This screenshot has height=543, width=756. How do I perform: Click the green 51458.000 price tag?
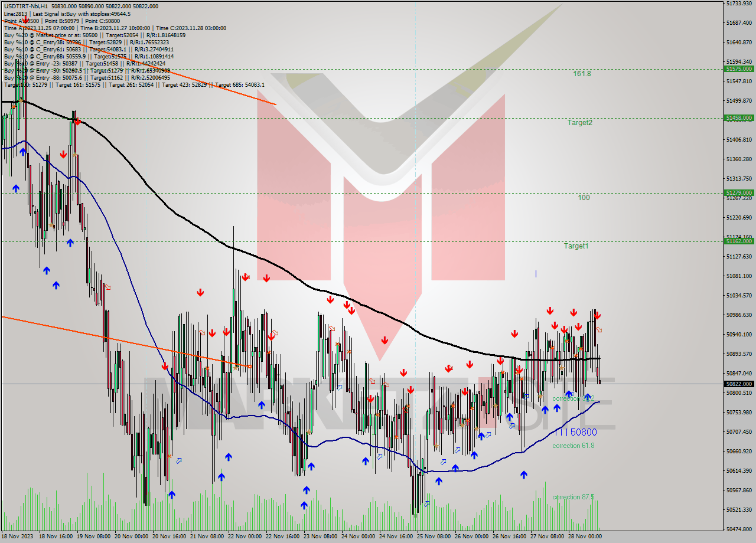738,118
